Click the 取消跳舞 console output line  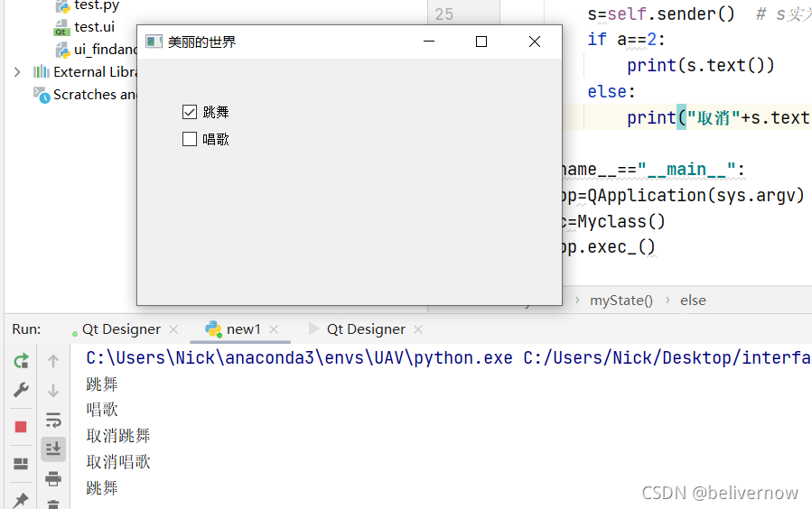[118, 436]
